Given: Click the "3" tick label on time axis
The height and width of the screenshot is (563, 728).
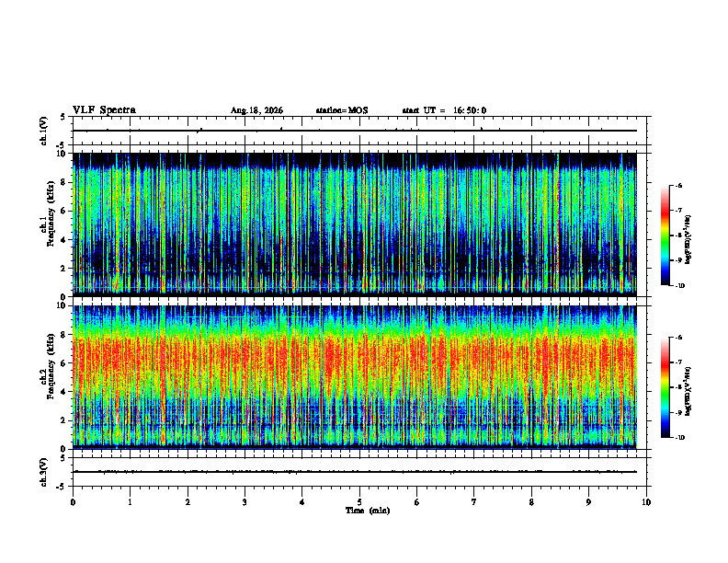Looking at the screenshot, I should tap(245, 502).
